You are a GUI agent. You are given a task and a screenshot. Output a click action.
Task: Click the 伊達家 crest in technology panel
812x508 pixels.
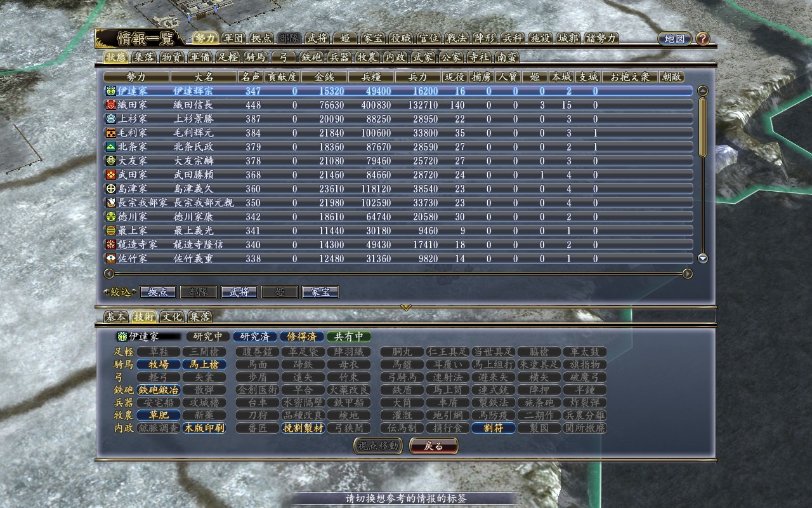tap(122, 337)
